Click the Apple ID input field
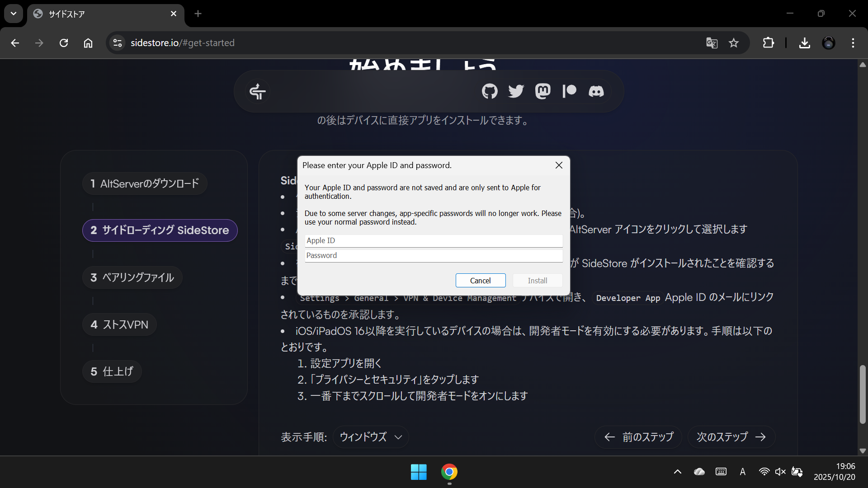This screenshot has width=868, height=488. pos(433,240)
